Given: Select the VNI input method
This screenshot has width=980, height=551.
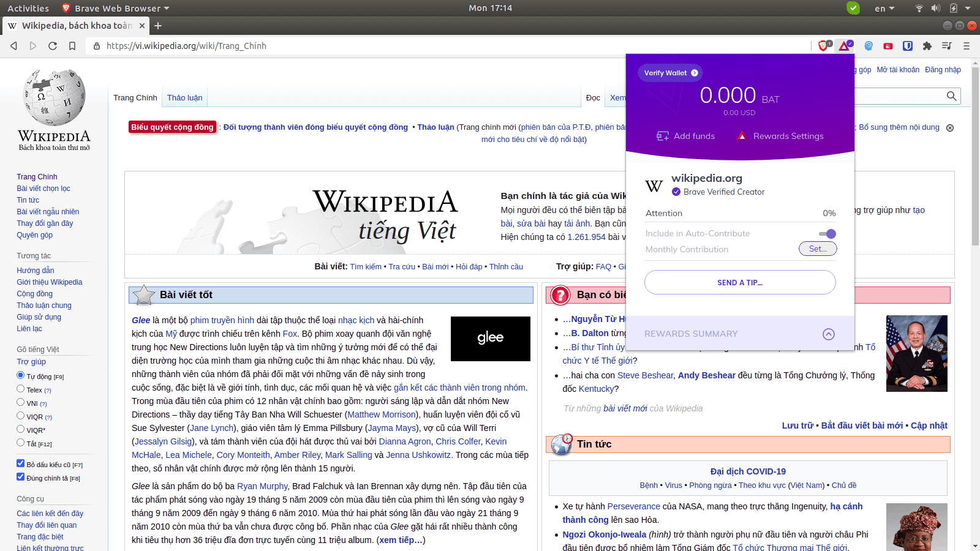Looking at the screenshot, I should (20, 402).
